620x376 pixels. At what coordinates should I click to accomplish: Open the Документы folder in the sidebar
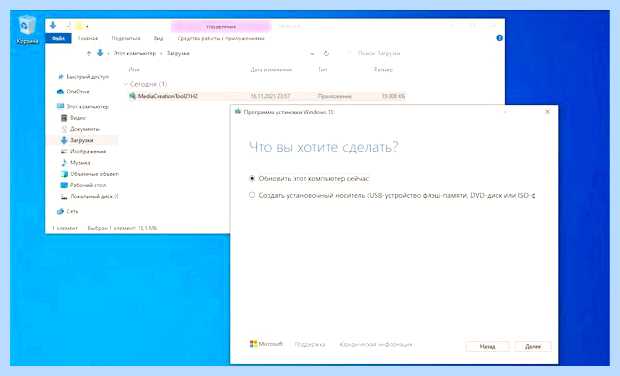pos(84,129)
